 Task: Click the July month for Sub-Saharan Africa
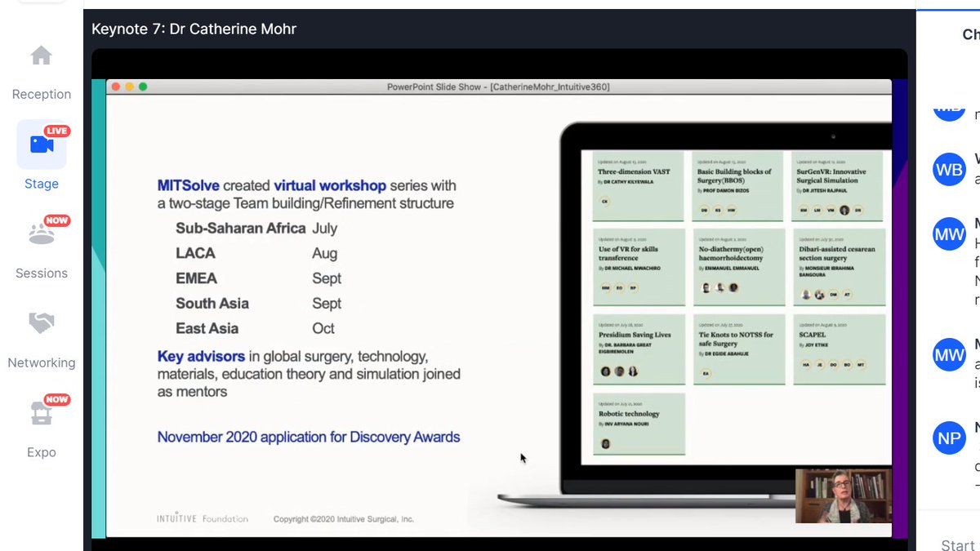[x=324, y=229]
